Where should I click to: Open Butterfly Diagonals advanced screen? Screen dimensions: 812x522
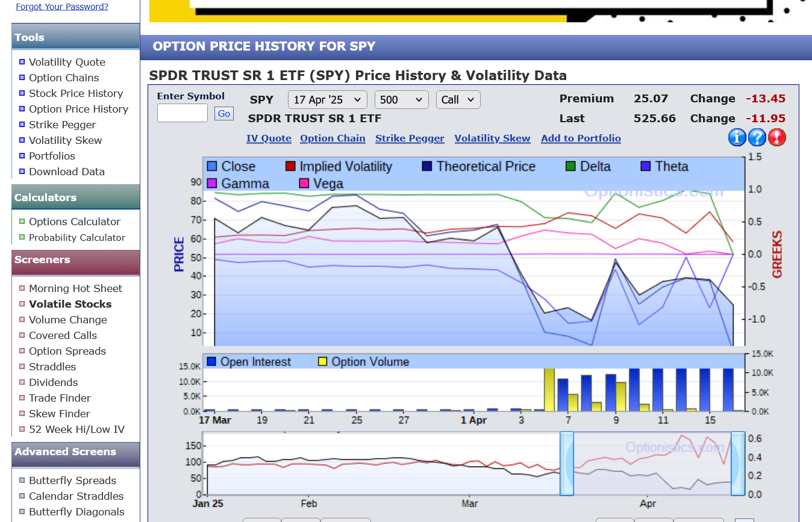[x=77, y=512]
